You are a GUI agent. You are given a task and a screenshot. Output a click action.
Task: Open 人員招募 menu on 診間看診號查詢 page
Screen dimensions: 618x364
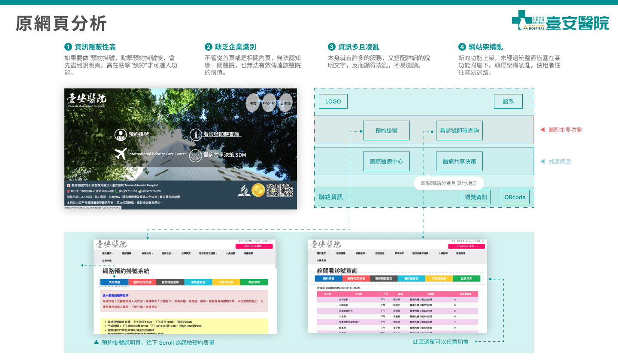443,253
